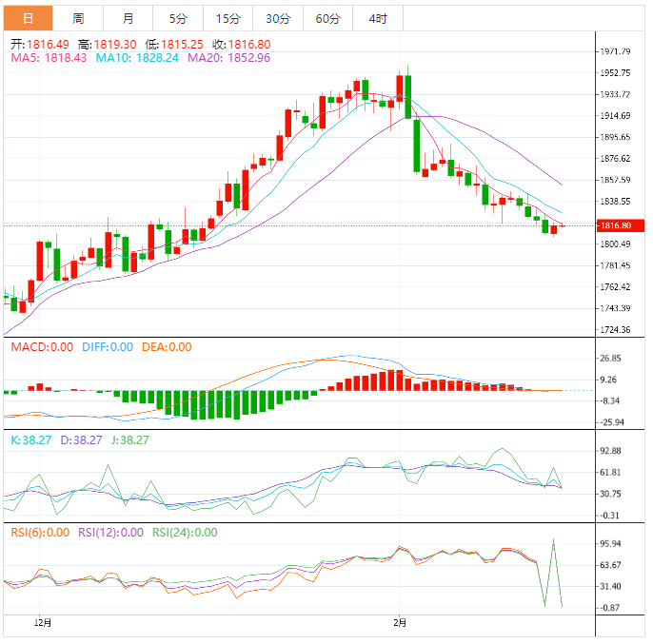Click the -8.34 MACD axis label
653x644 pixels.
click(x=609, y=401)
